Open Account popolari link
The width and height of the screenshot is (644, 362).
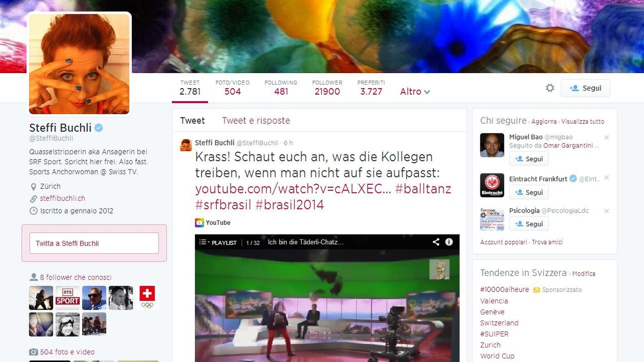(504, 242)
